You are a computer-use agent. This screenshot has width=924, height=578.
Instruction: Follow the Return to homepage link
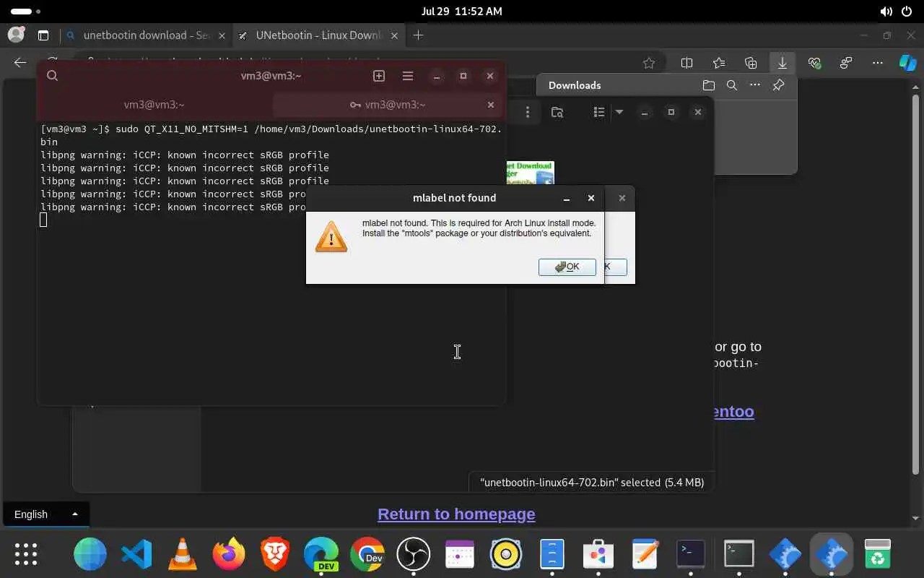tap(456, 514)
